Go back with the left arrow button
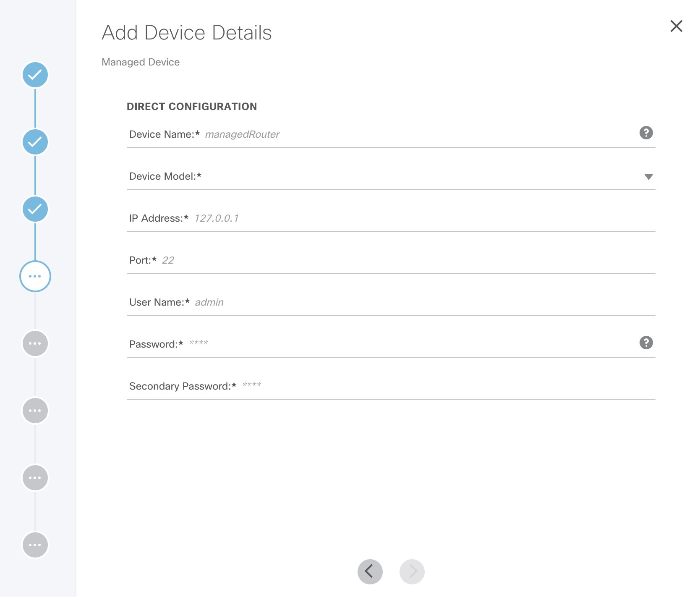700x597 pixels. coord(370,571)
